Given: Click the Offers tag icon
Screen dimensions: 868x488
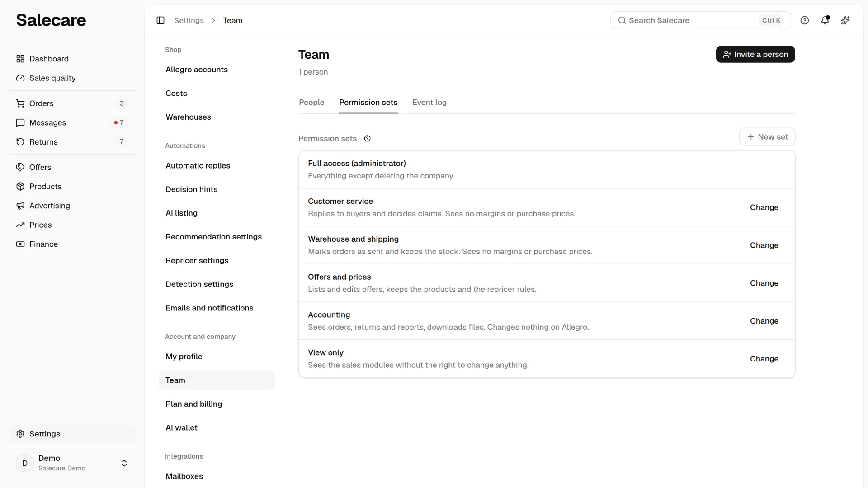Looking at the screenshot, I should click(x=20, y=167).
